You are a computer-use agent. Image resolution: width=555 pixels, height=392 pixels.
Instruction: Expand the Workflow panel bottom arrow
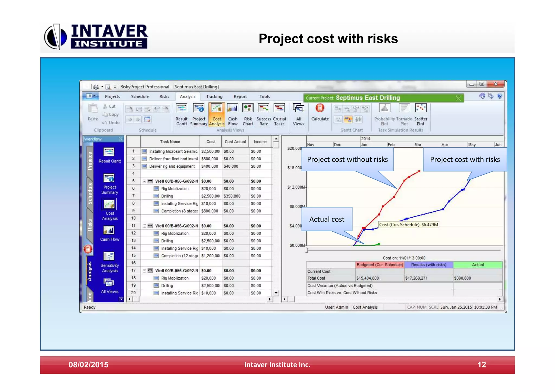121,299
